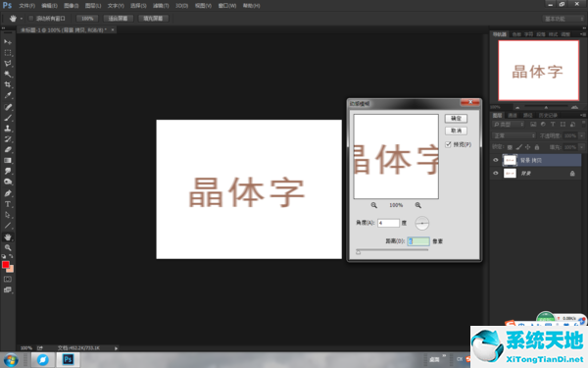
Task: Open the 窗口(W) window menu
Action: tap(227, 6)
